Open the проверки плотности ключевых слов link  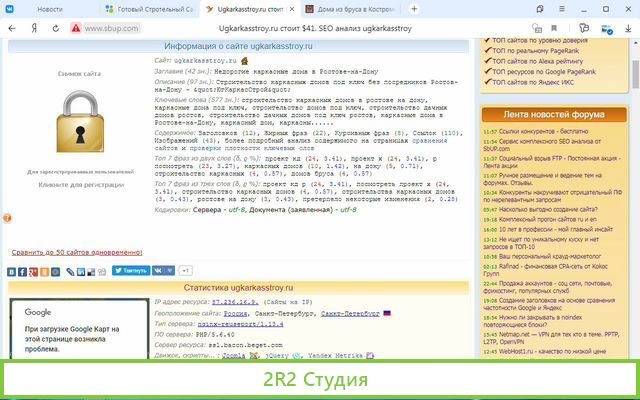coord(252,148)
